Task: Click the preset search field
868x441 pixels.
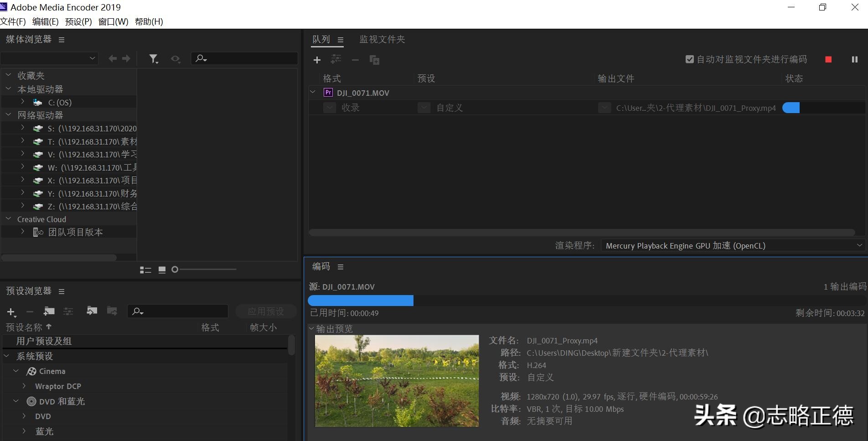Action: pyautogui.click(x=178, y=311)
